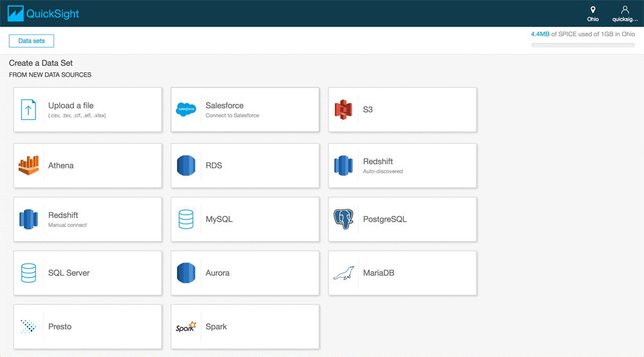Click the S3 label text
The height and width of the screenshot is (357, 644).
click(x=368, y=110)
